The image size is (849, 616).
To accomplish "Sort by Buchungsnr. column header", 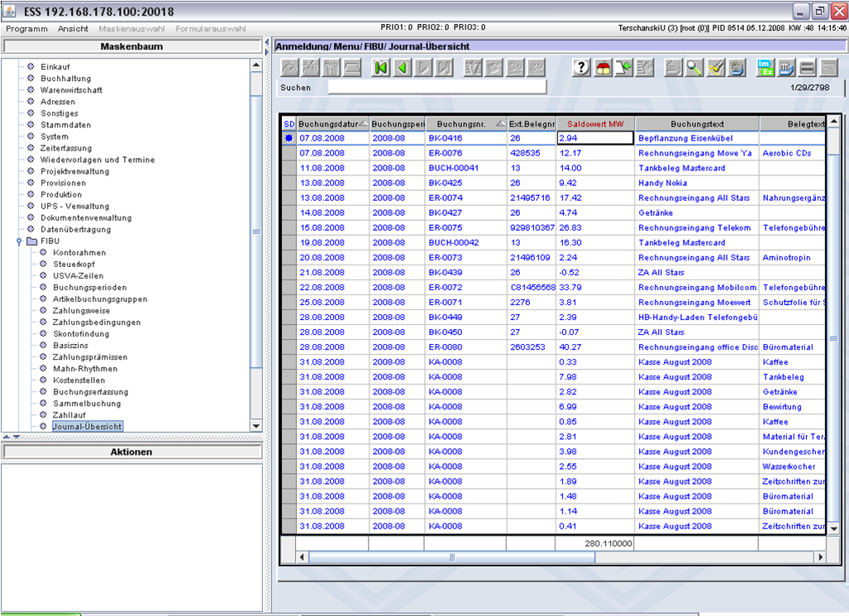I will pyautogui.click(x=466, y=124).
